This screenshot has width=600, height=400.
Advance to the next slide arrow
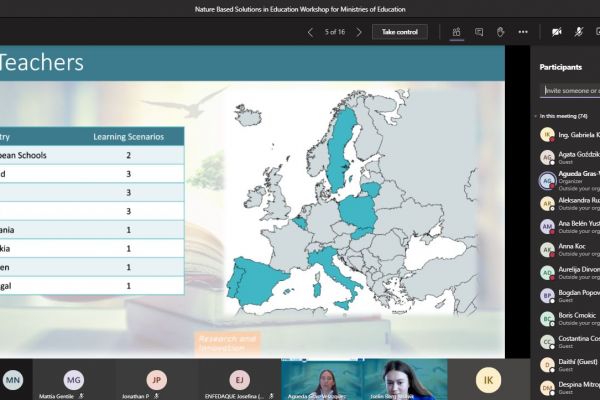(359, 33)
